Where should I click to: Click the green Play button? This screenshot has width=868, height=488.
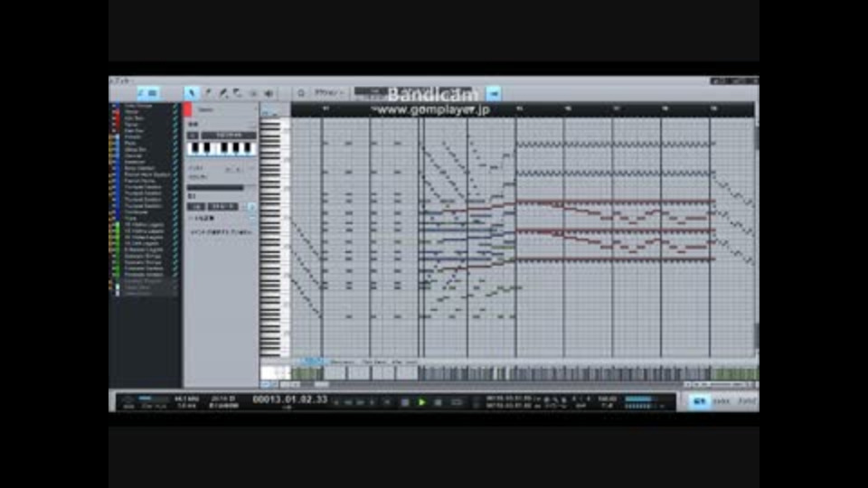(422, 402)
